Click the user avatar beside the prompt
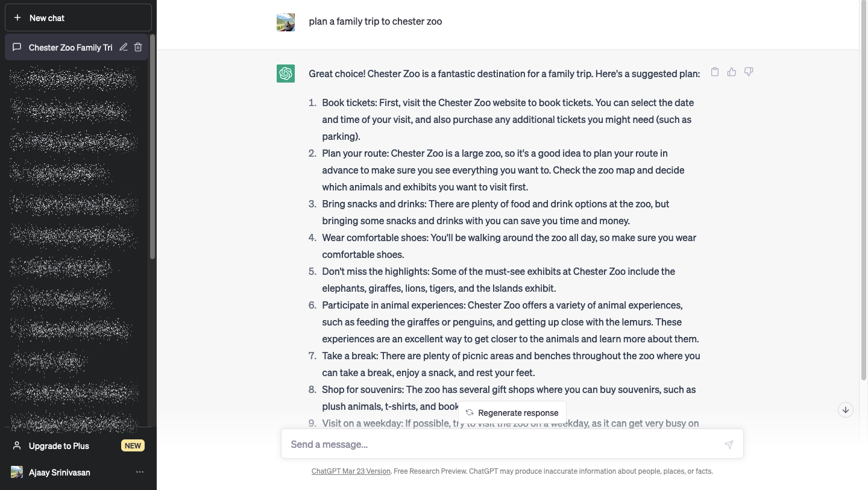This screenshot has height=490, width=868. click(286, 22)
